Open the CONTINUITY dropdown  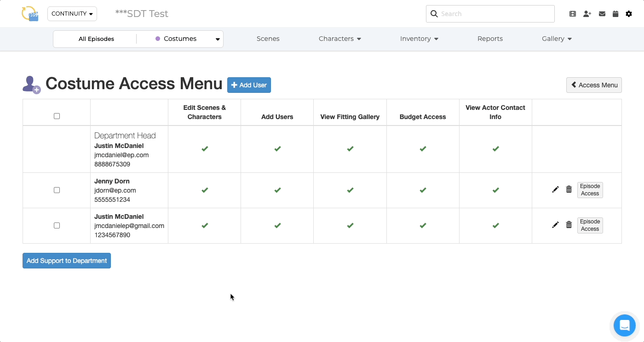(x=72, y=14)
